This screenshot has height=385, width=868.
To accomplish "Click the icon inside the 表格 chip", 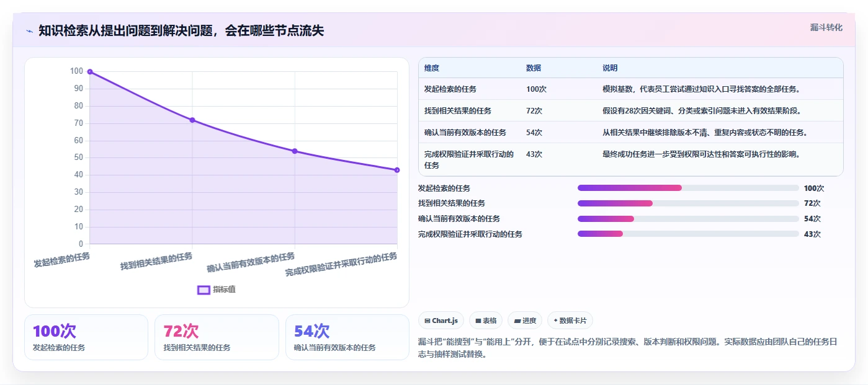I will [478, 321].
